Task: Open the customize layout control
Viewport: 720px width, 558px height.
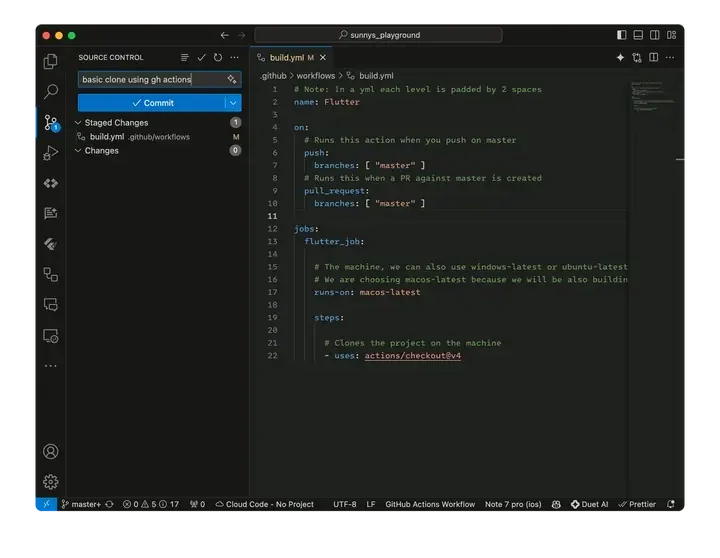Action: point(671,35)
